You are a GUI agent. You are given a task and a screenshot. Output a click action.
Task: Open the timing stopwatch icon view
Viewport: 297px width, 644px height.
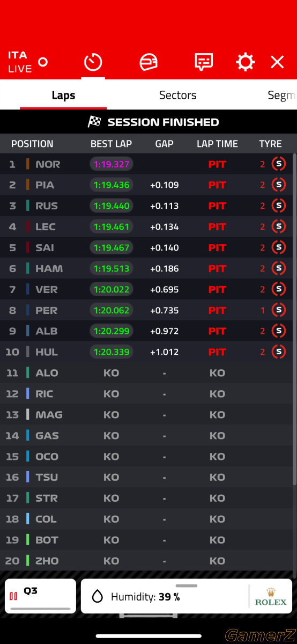(x=93, y=62)
